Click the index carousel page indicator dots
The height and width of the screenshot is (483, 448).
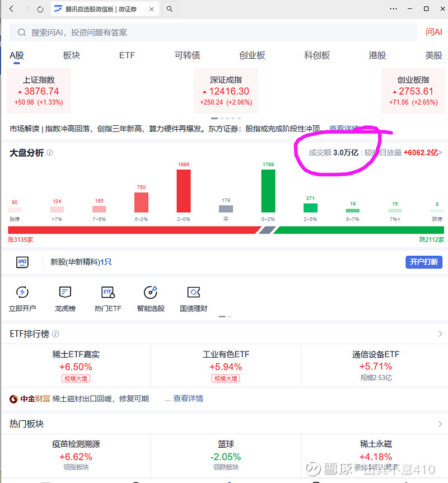[226, 118]
